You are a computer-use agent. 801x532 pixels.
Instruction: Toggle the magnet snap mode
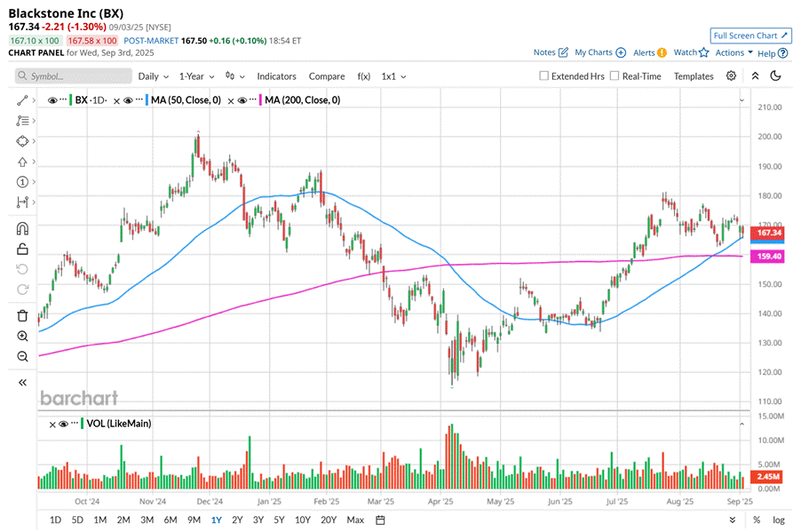(22, 228)
